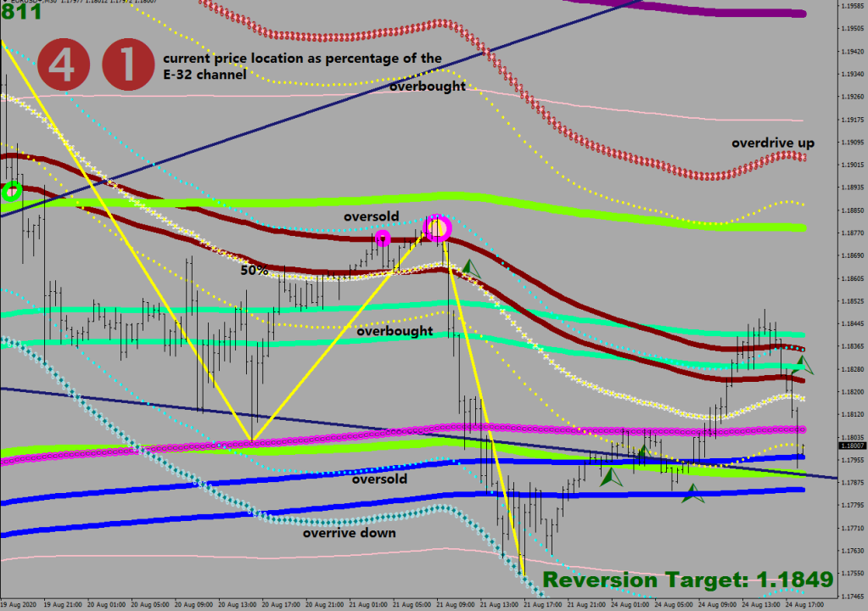Click the current price tag 1.18007 on price axis
The image size is (868, 611).
[x=851, y=446]
